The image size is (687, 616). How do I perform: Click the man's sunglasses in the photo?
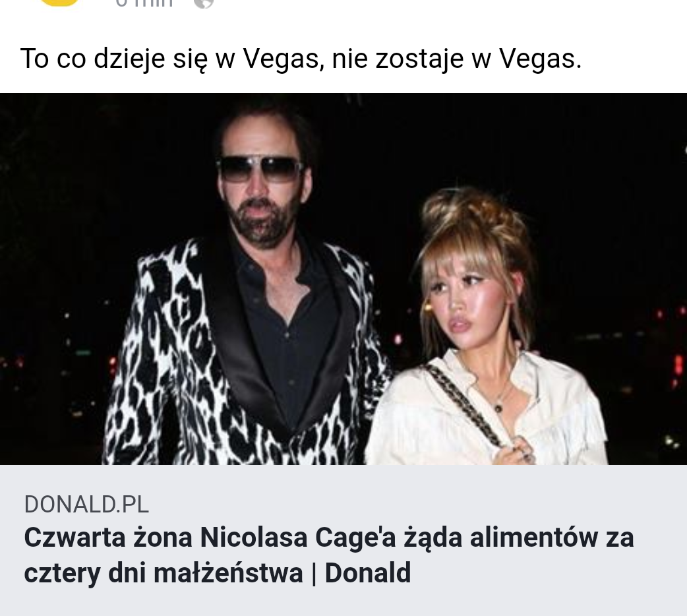point(260,169)
